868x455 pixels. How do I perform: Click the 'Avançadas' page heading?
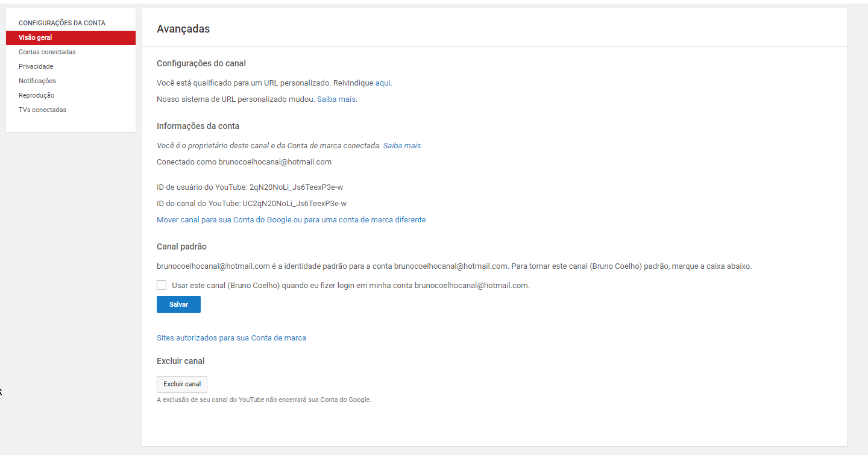click(x=183, y=29)
